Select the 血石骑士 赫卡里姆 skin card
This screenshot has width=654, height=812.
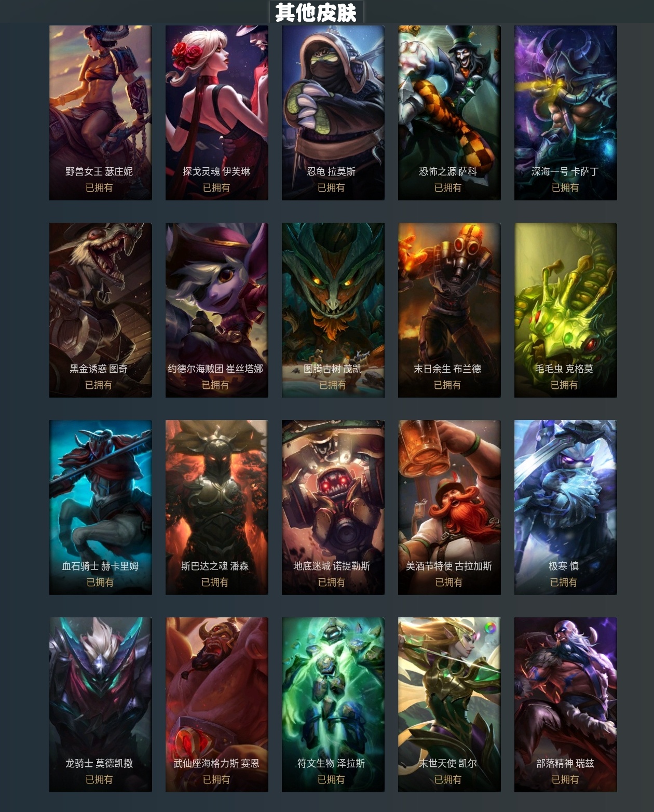click(x=101, y=507)
